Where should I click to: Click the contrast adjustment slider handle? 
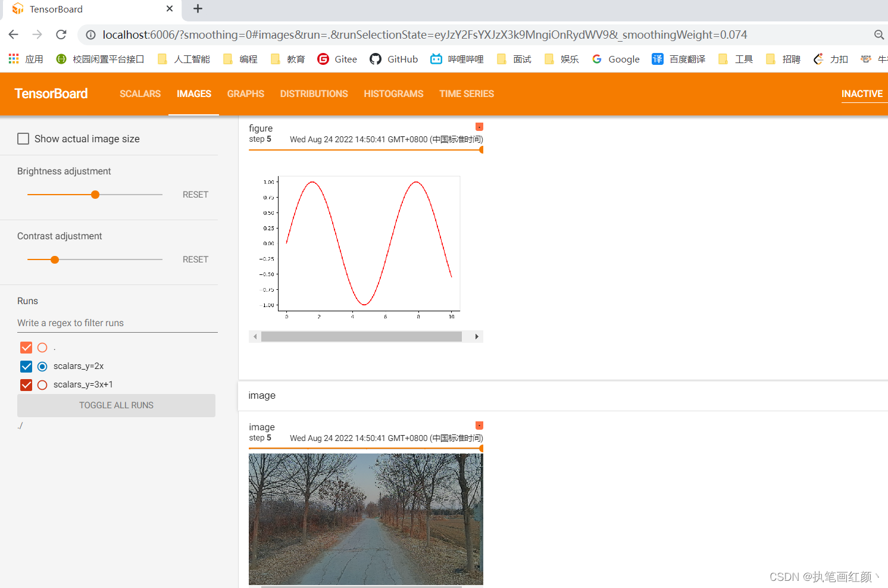coord(55,259)
